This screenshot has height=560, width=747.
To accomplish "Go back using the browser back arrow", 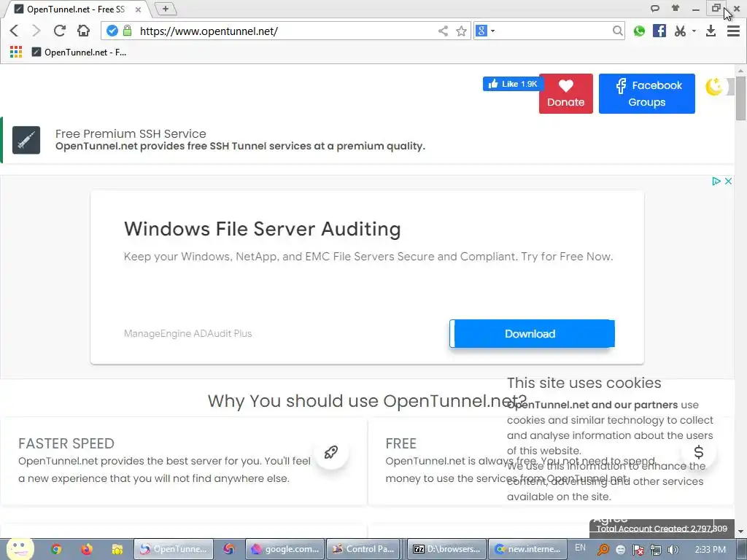I will tap(15, 31).
